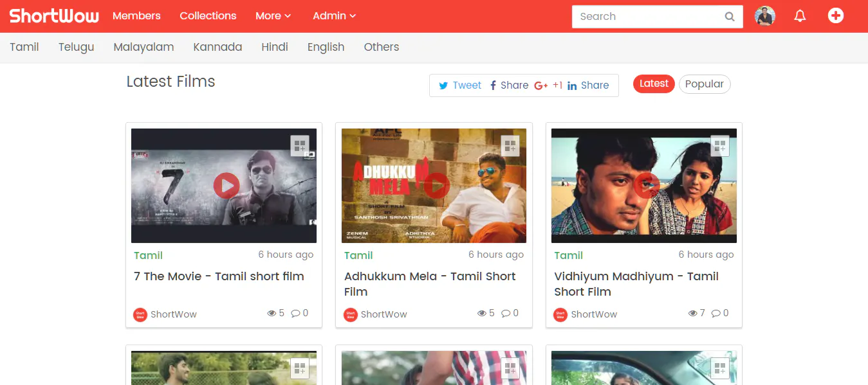Open the Adhukkum Mela title link
Image resolution: width=868 pixels, height=385 pixels.
pyautogui.click(x=430, y=284)
